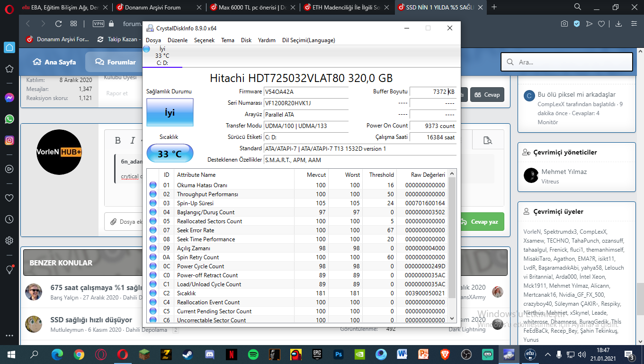Open Opera sidebar heart pinboards icon
Screen dimensions: 644x364
(x=9, y=198)
